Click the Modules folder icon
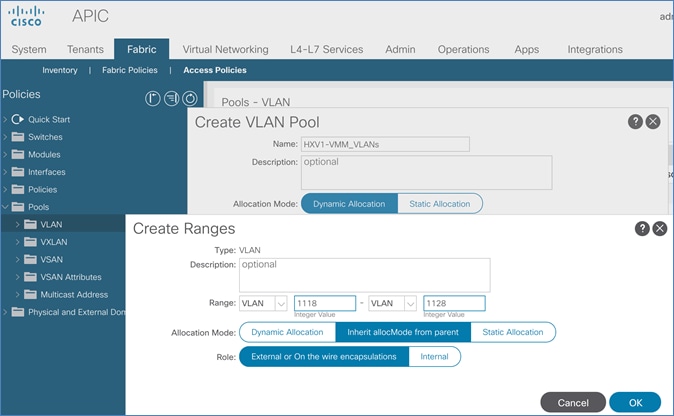Viewport: 674px width, 416px height. click(x=18, y=154)
